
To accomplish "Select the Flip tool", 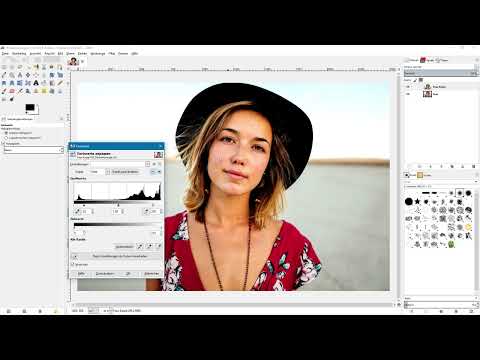I will (20, 83).
